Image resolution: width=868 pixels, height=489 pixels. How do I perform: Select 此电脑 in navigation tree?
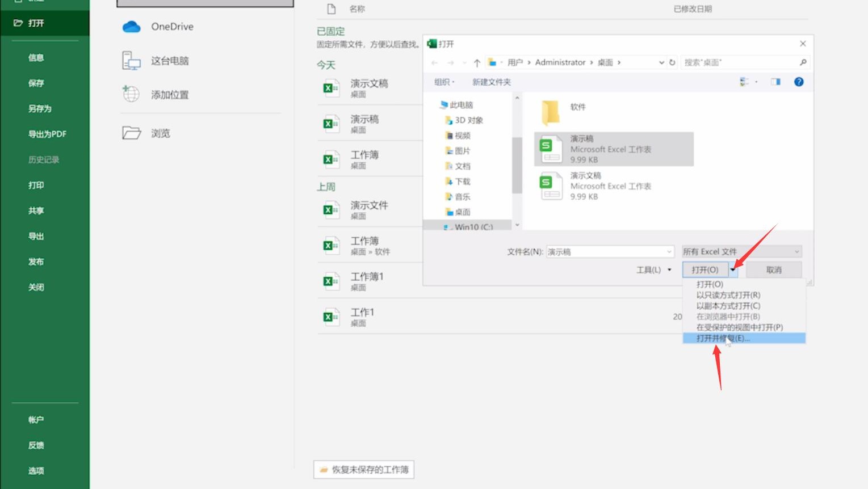(x=456, y=105)
